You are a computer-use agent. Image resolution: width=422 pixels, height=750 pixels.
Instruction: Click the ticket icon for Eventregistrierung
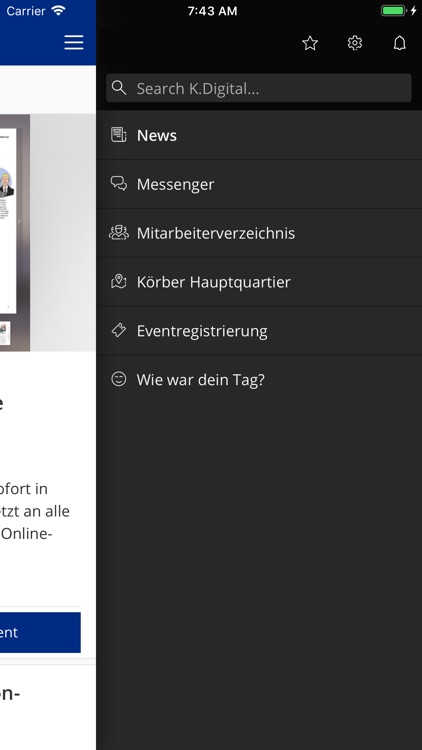click(119, 331)
